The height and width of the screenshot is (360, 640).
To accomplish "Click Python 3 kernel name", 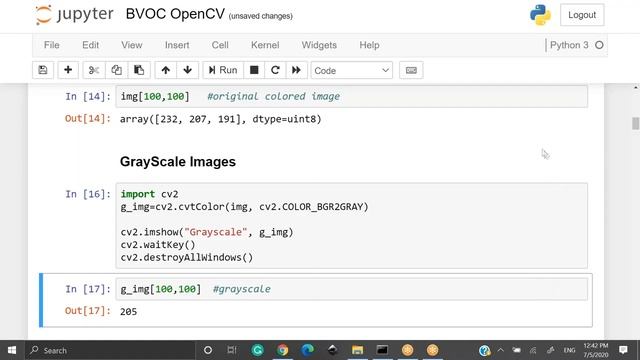I will click(x=569, y=45).
